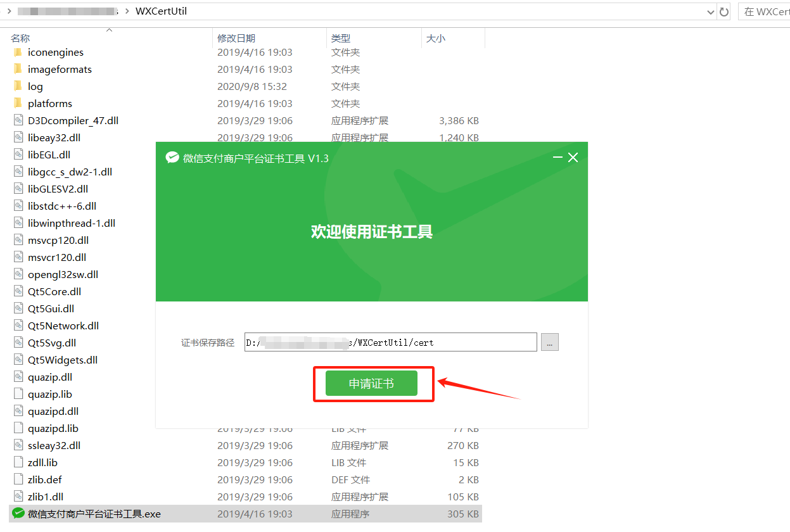
Task: Sort files by the 大小 column header
Action: pyautogui.click(x=435, y=38)
